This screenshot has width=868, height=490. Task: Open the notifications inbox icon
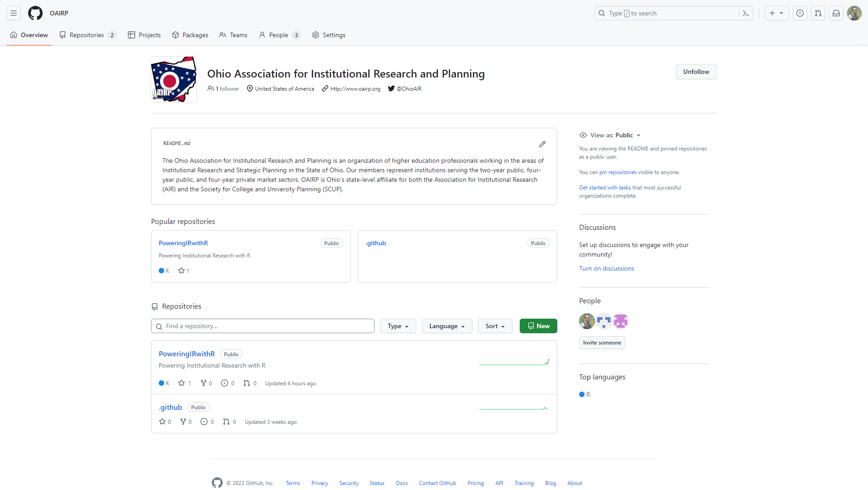pyautogui.click(x=836, y=13)
